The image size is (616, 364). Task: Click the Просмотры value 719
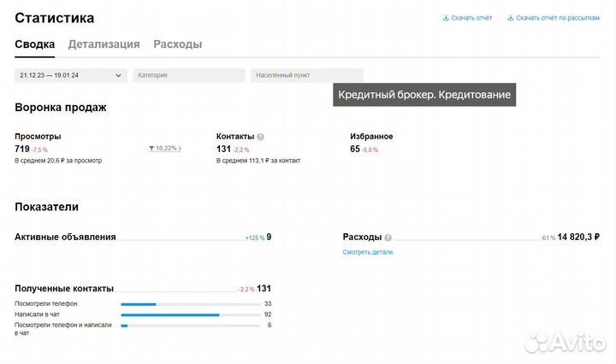point(22,149)
